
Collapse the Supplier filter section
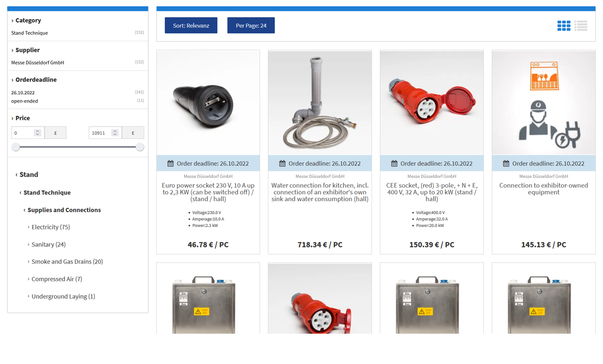click(25, 50)
